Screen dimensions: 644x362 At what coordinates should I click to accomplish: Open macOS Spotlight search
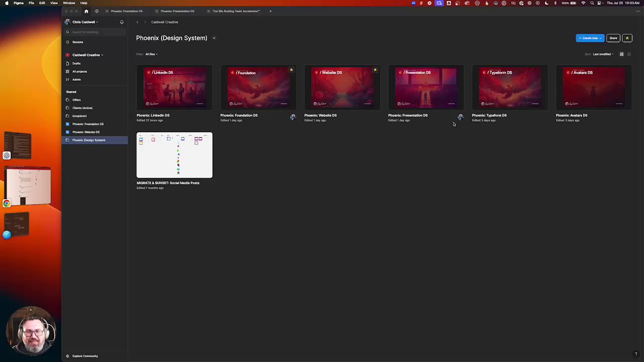(592, 3)
